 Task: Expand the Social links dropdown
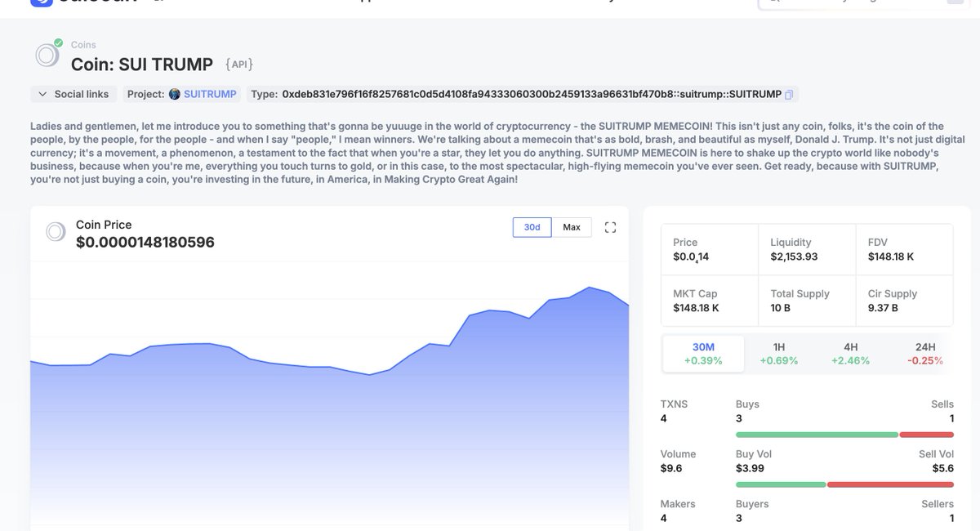coord(74,94)
